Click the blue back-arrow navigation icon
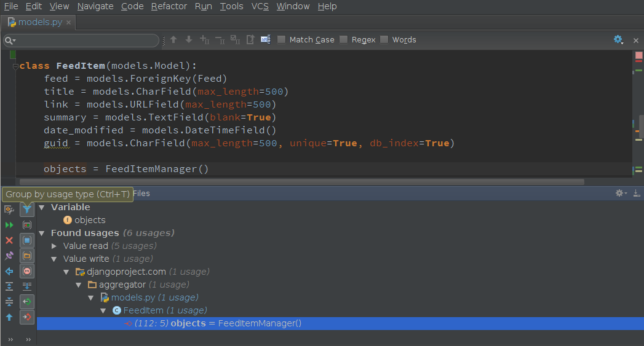 click(9, 271)
